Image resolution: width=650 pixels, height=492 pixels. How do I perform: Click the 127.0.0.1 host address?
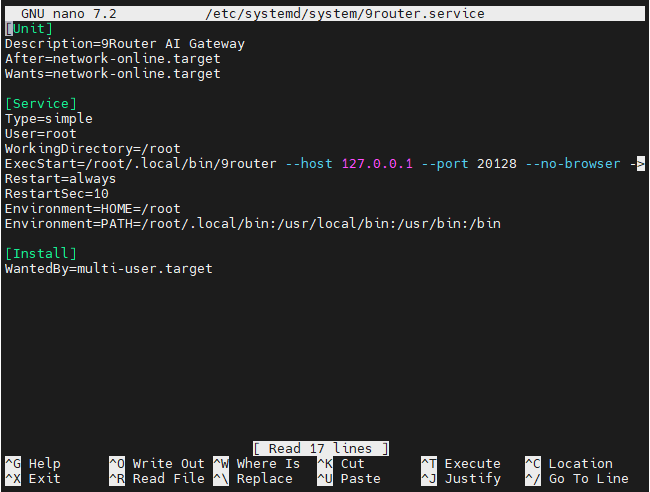coord(377,164)
